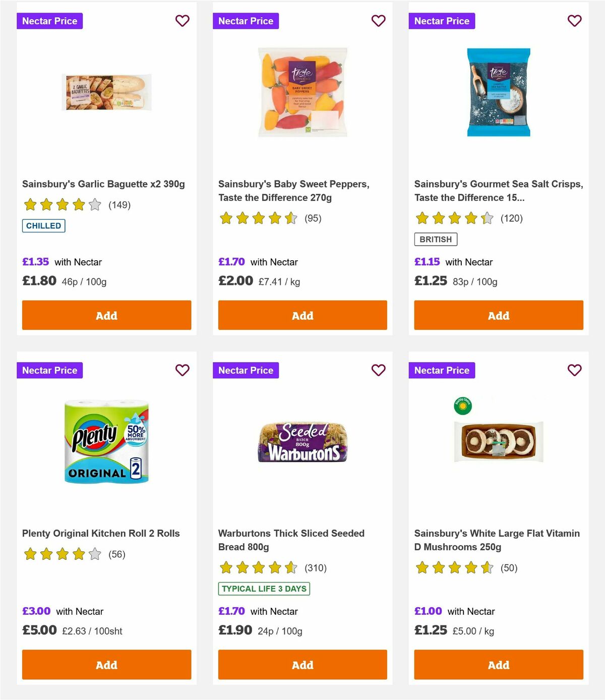View the 310 reviews for Warburtons bread
605x700 pixels.
pos(315,568)
